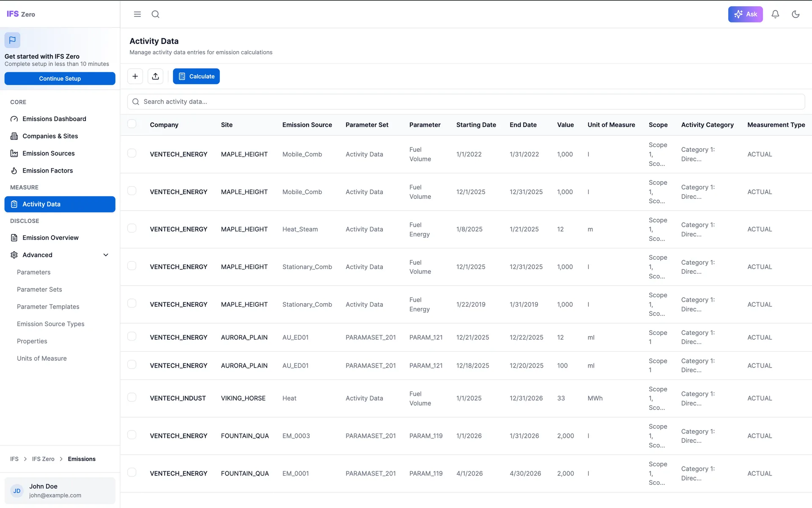Open Emission Sources in the sidebar
The image size is (812, 508).
point(48,153)
